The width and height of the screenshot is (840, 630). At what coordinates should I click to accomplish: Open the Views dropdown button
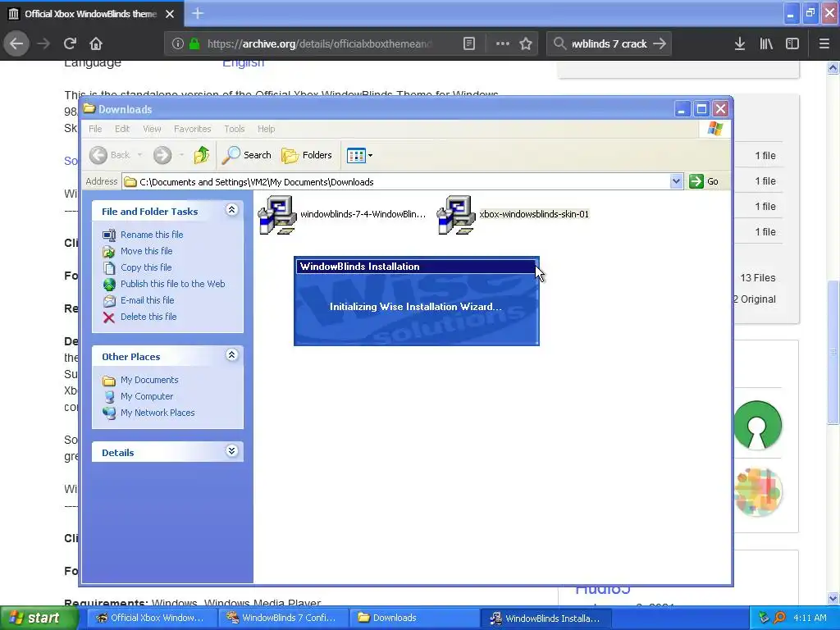pos(359,155)
